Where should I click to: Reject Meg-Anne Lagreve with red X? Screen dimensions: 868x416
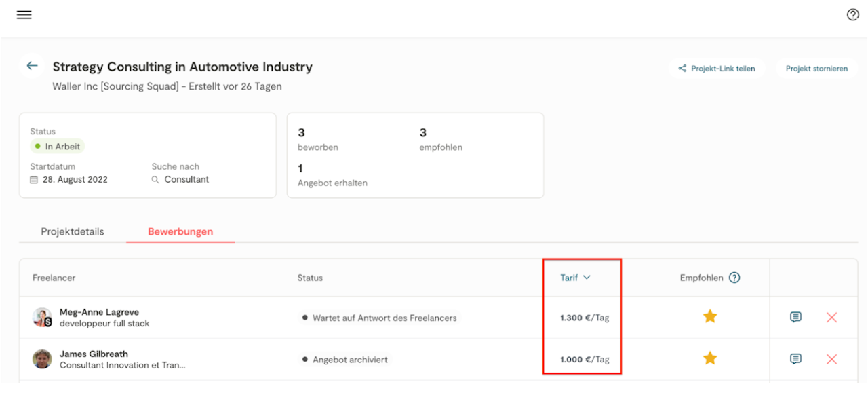point(832,317)
